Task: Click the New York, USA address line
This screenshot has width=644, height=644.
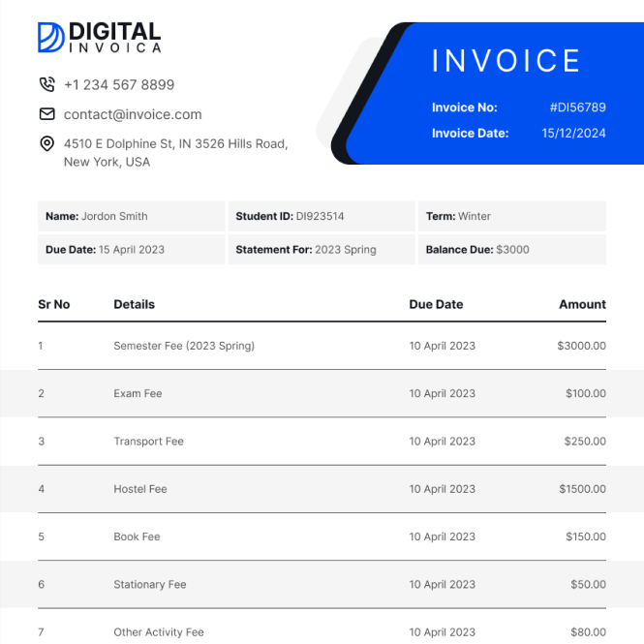Action: point(107,162)
